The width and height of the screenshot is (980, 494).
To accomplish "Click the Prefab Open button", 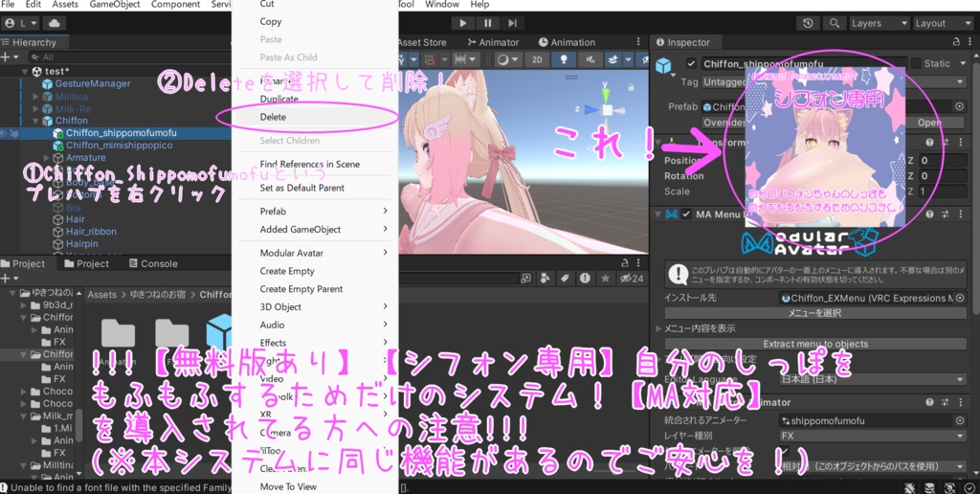I will pyautogui.click(x=929, y=123).
